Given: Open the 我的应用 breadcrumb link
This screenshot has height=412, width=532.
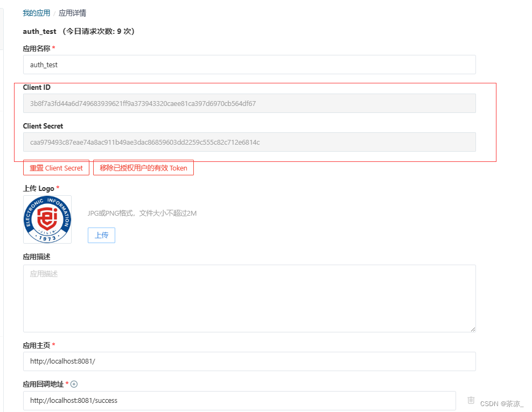Looking at the screenshot, I should (36, 12).
